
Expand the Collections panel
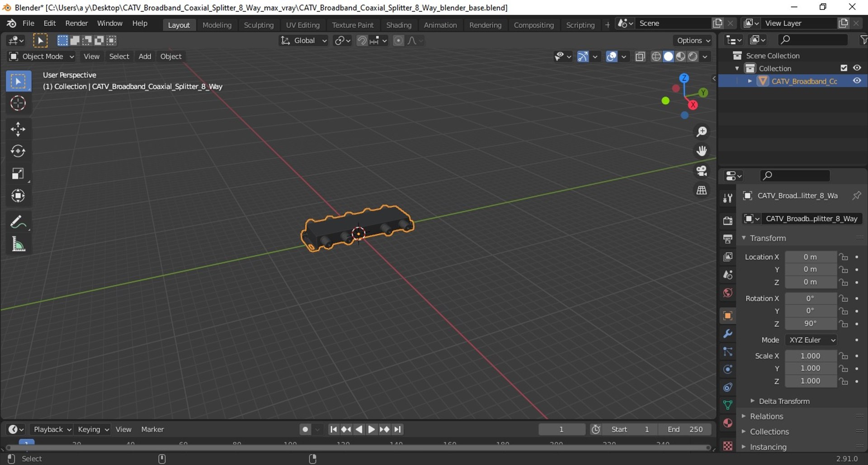click(769, 432)
